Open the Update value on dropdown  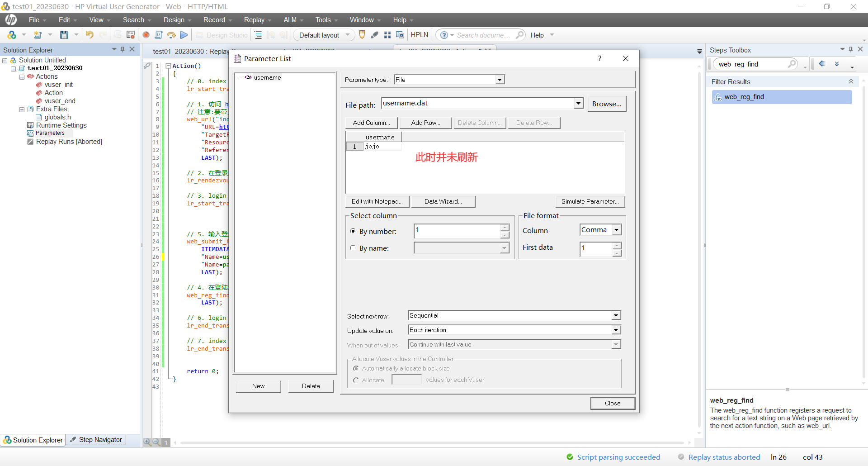[x=616, y=330]
